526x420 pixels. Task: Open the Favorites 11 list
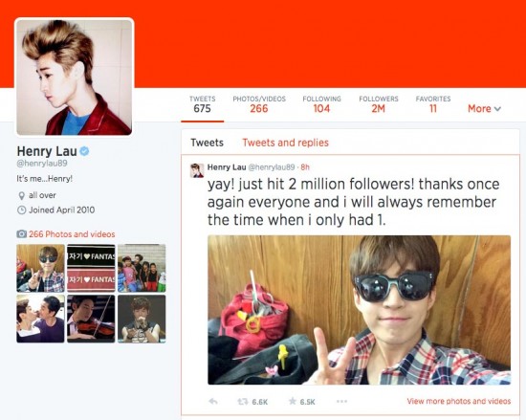click(433, 104)
